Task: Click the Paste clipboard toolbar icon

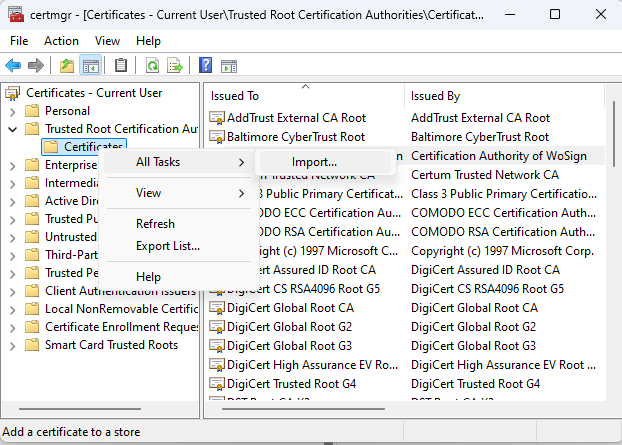Action: (x=121, y=66)
